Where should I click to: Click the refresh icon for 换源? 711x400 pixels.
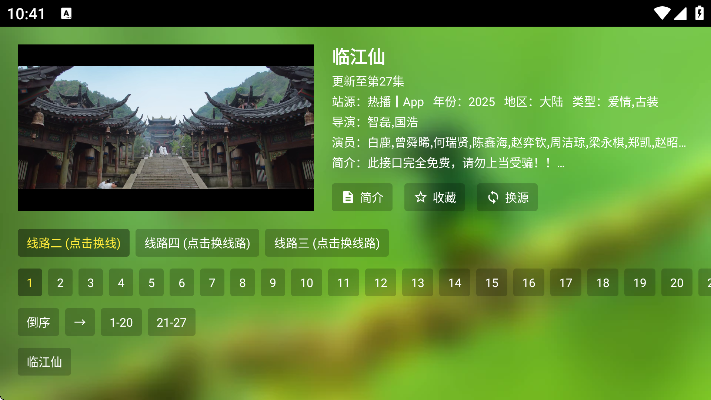[493, 198]
